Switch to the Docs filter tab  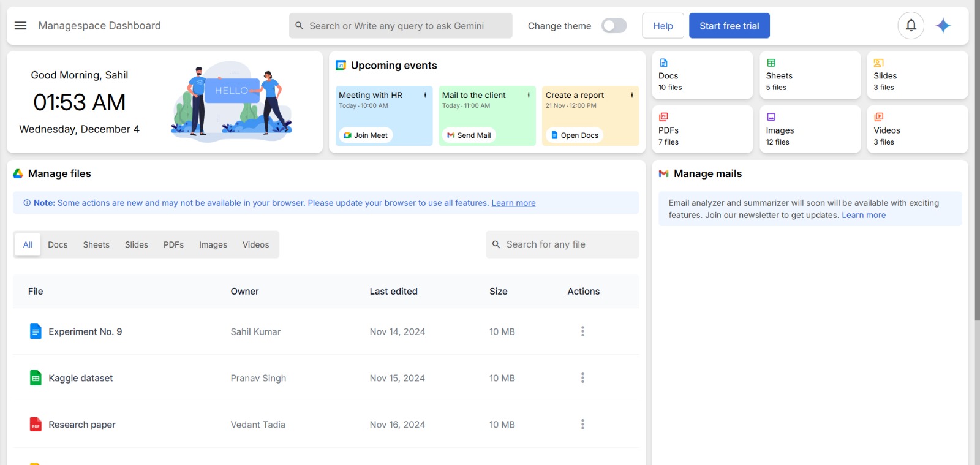tap(58, 244)
